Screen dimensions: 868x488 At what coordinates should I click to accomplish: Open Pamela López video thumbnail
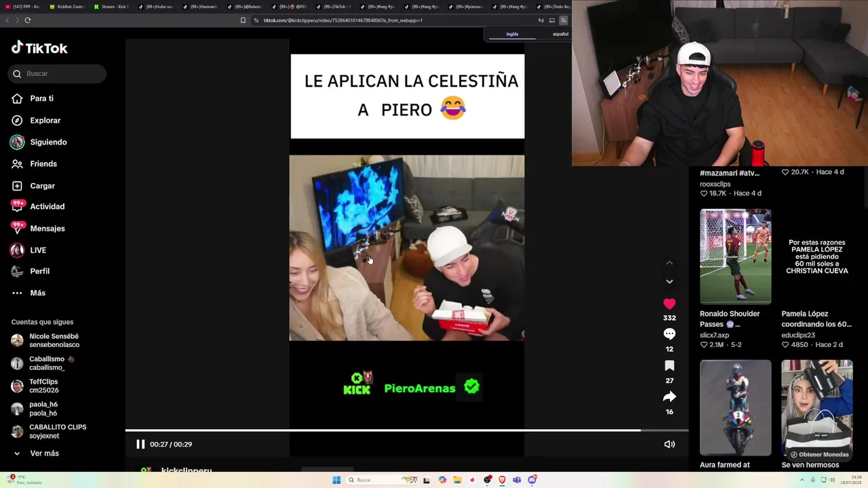pyautogui.click(x=816, y=256)
